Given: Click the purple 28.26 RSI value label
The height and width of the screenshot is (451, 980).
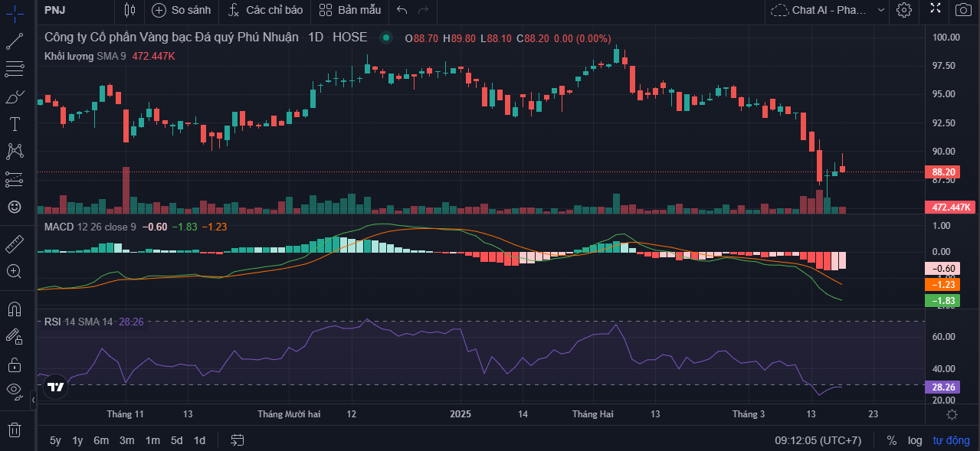Looking at the screenshot, I should [943, 387].
